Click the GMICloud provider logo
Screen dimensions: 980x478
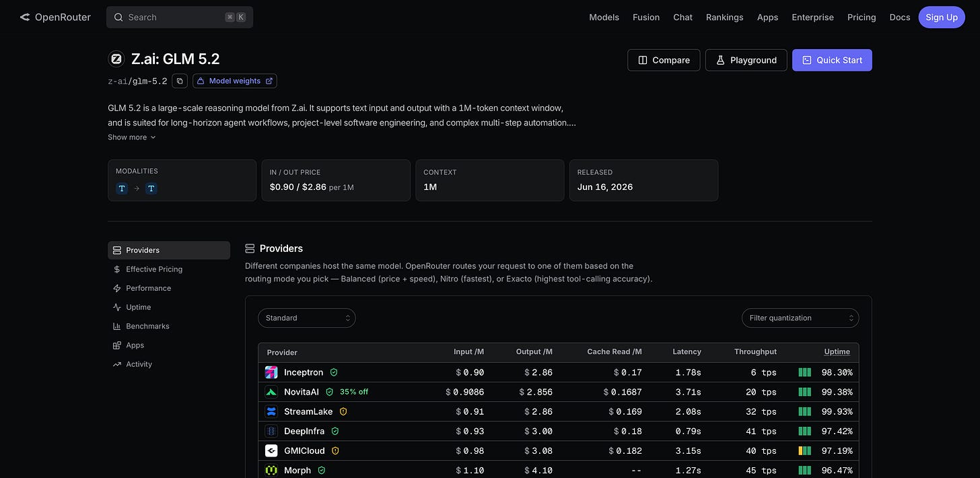pyautogui.click(x=271, y=450)
